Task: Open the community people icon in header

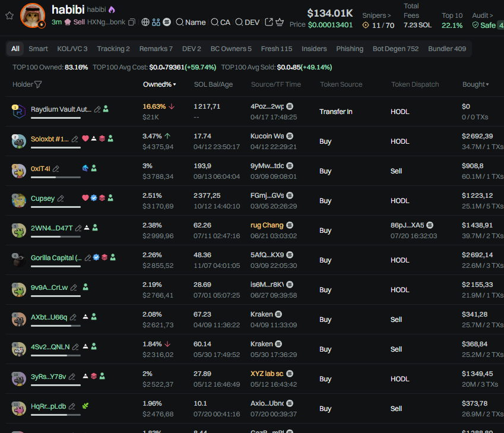Action: pyautogui.click(x=156, y=22)
